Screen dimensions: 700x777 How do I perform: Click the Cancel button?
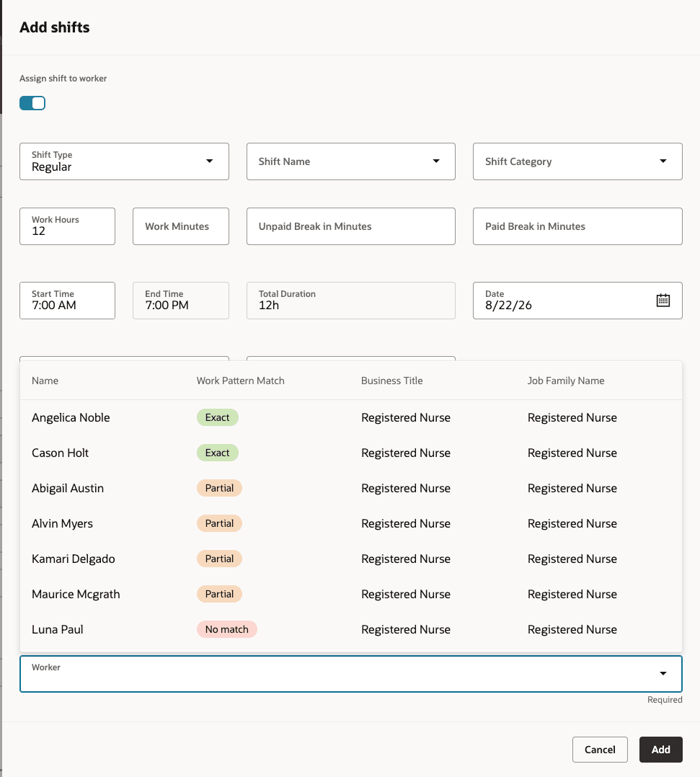click(600, 750)
